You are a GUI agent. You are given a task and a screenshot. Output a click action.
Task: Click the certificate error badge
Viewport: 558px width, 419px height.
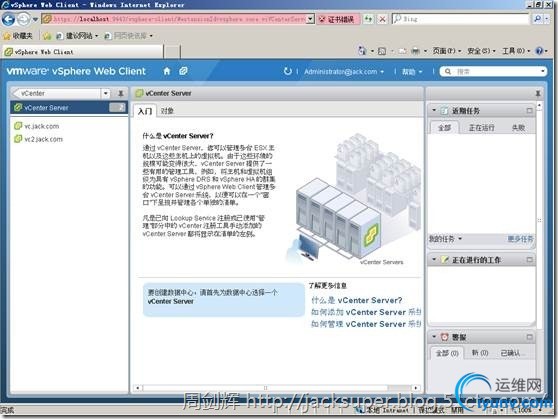[337, 19]
